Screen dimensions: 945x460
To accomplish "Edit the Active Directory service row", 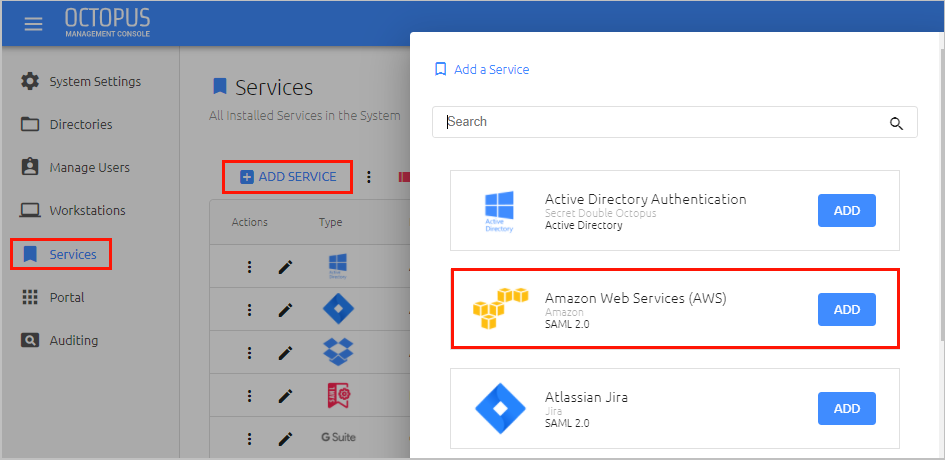I will (285, 266).
